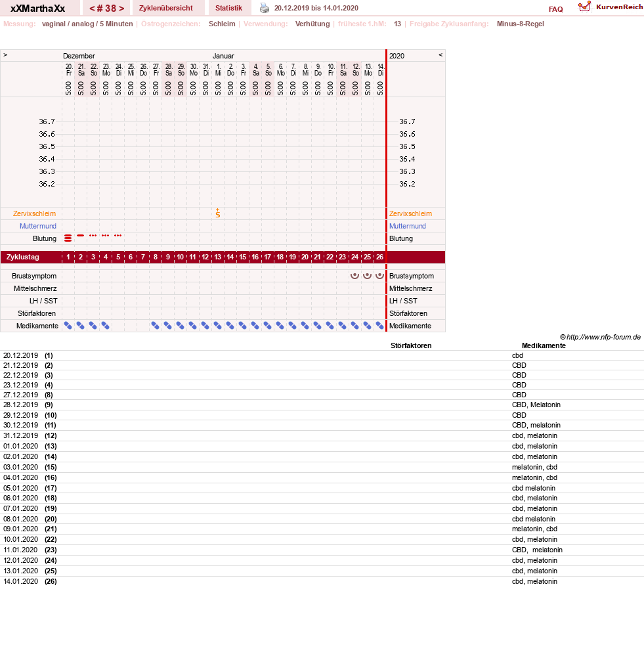Image resolution: width=644 pixels, height=660 pixels.
Task: Click 'CBD, Melatonin' entry for 28.12.2019
Action: [x=536, y=405]
